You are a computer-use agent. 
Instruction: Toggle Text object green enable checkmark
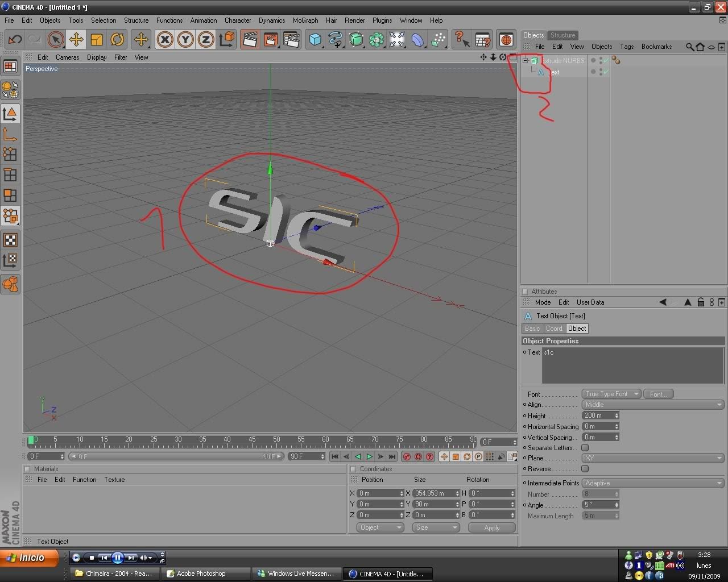(x=606, y=72)
